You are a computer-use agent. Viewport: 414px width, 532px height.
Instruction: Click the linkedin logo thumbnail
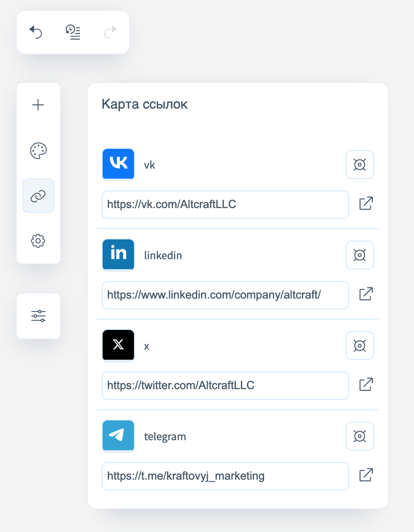tap(118, 255)
